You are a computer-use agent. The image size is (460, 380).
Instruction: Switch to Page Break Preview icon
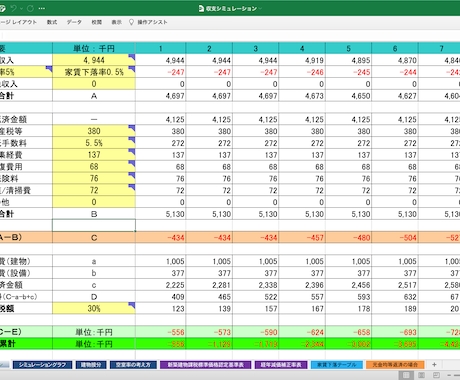pos(436,375)
